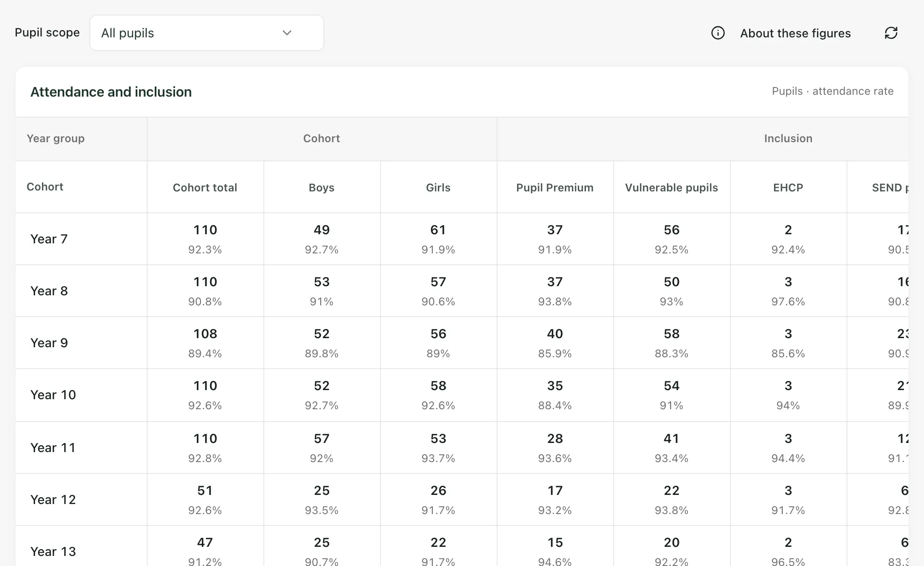Screen dimensions: 924x566
Task: Click the Boys column header
Action: point(322,187)
